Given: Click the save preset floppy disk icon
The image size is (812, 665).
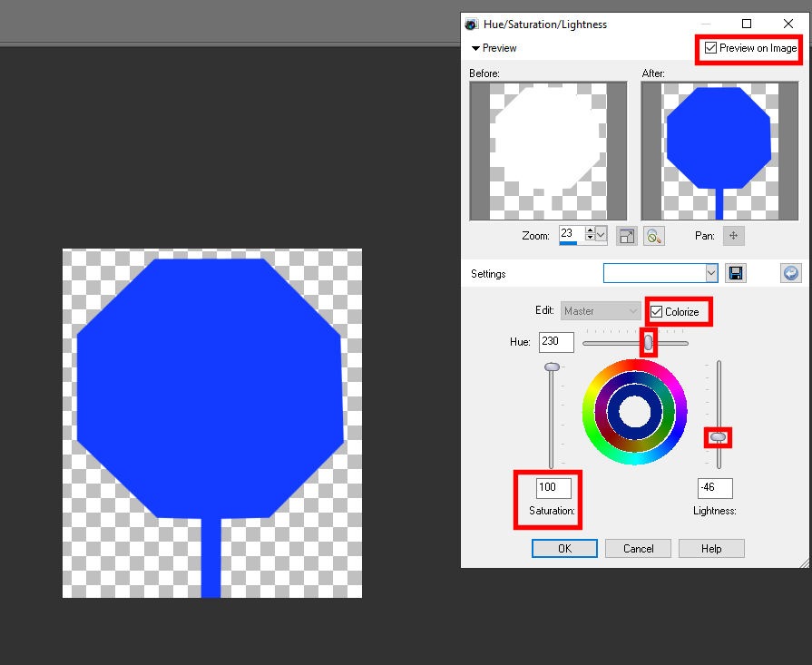Looking at the screenshot, I should click(736, 273).
